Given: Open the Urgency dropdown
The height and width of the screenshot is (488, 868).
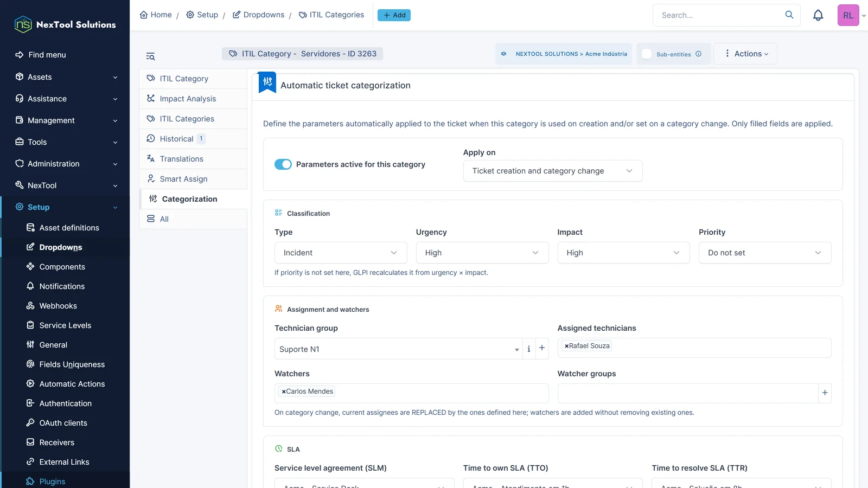Looking at the screenshot, I should click(482, 253).
